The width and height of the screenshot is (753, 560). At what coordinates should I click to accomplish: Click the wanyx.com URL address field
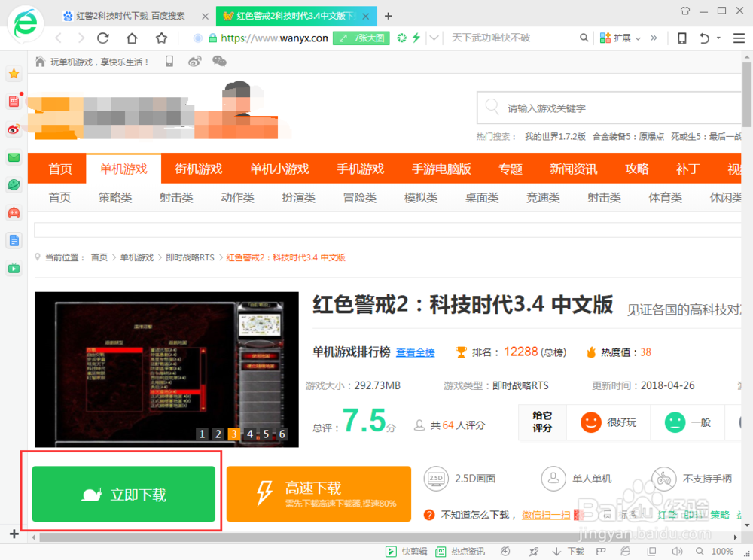[x=274, y=38]
